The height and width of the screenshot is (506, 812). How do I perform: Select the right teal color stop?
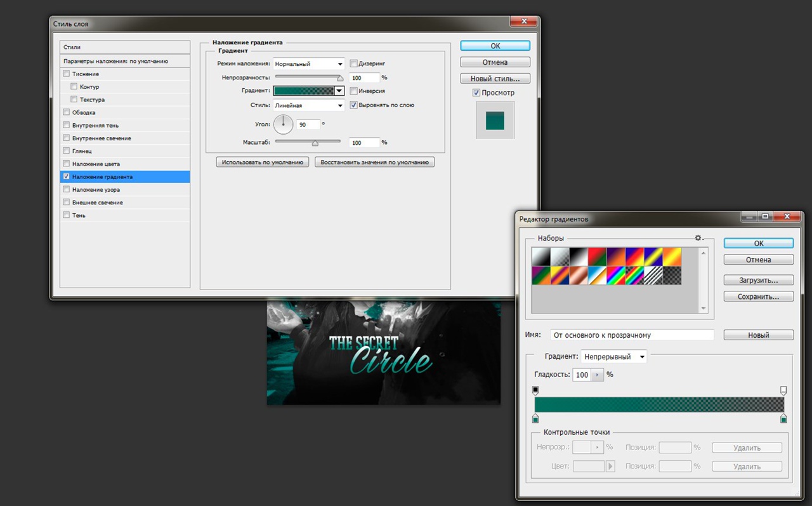pyautogui.click(x=783, y=418)
